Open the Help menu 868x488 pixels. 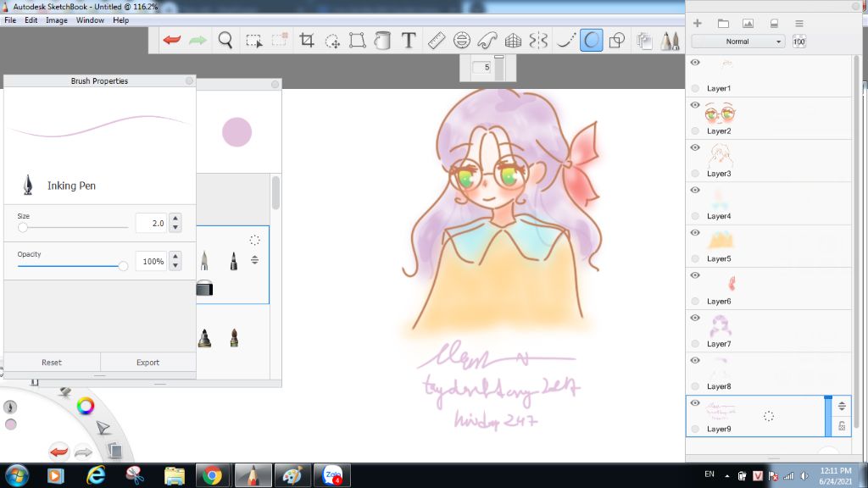coord(120,20)
